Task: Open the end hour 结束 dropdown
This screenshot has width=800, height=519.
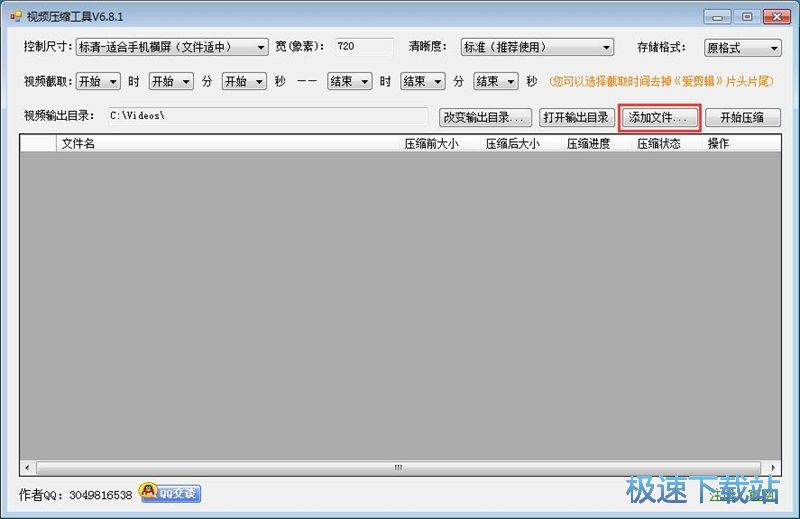Action: click(349, 82)
